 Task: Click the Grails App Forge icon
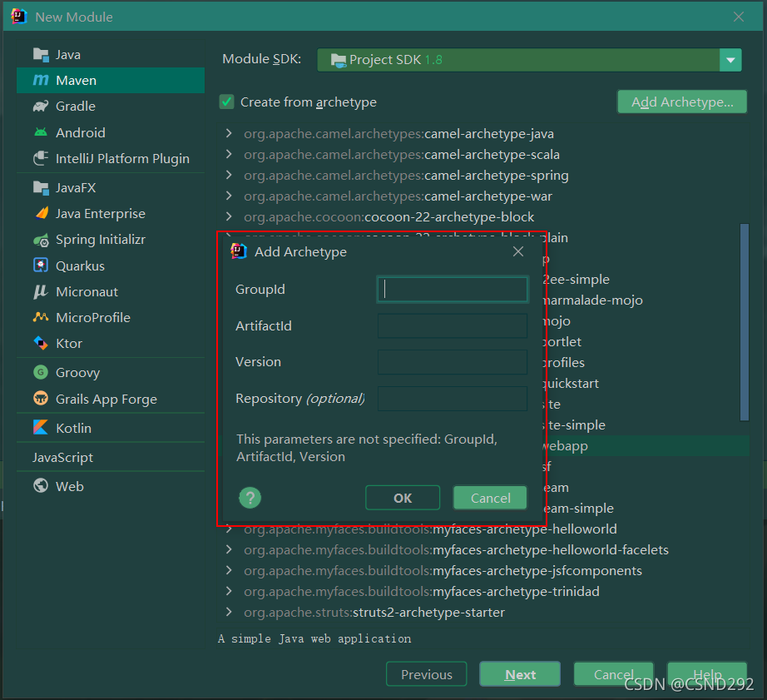point(41,399)
